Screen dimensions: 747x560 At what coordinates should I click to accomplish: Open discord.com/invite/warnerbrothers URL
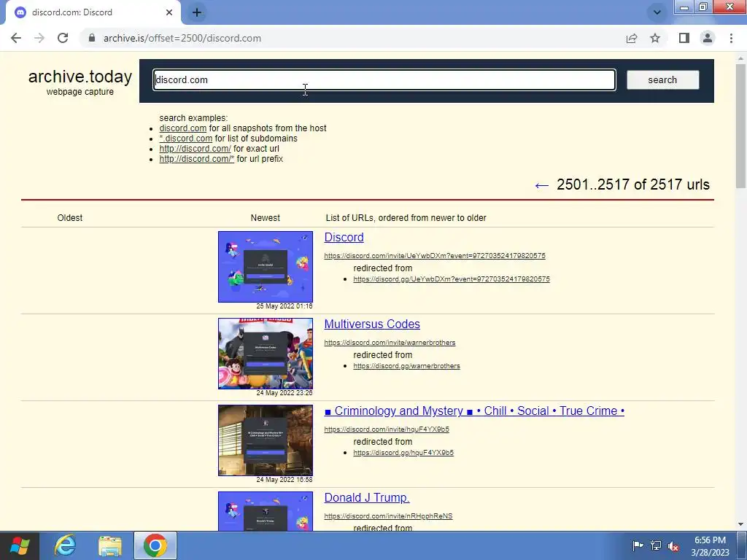tap(390, 343)
